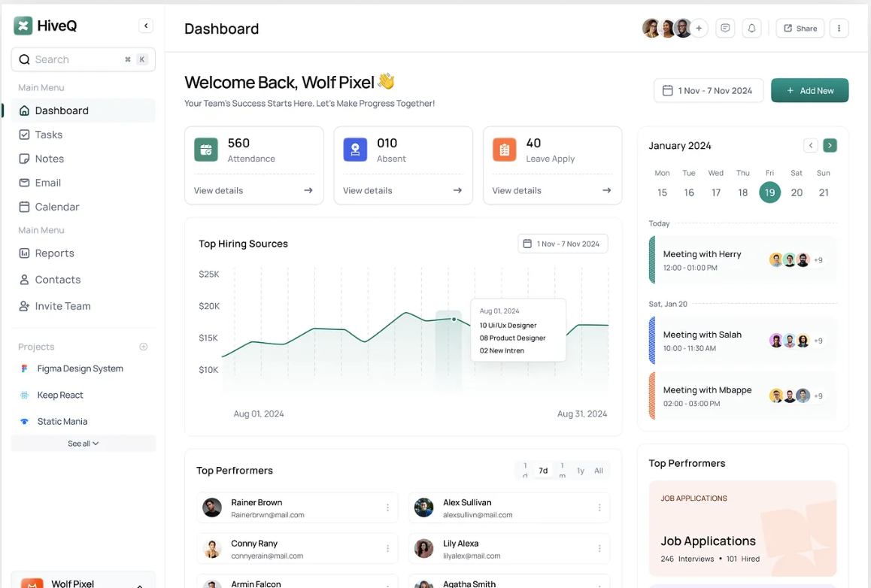871x588 pixels.
Task: Open Top Hiring Sources date range picker
Action: pos(562,244)
